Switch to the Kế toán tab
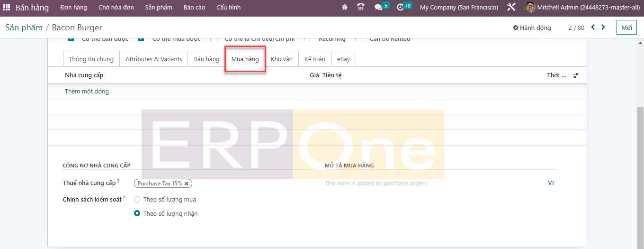Image resolution: width=644 pixels, height=249 pixels. 314,59
